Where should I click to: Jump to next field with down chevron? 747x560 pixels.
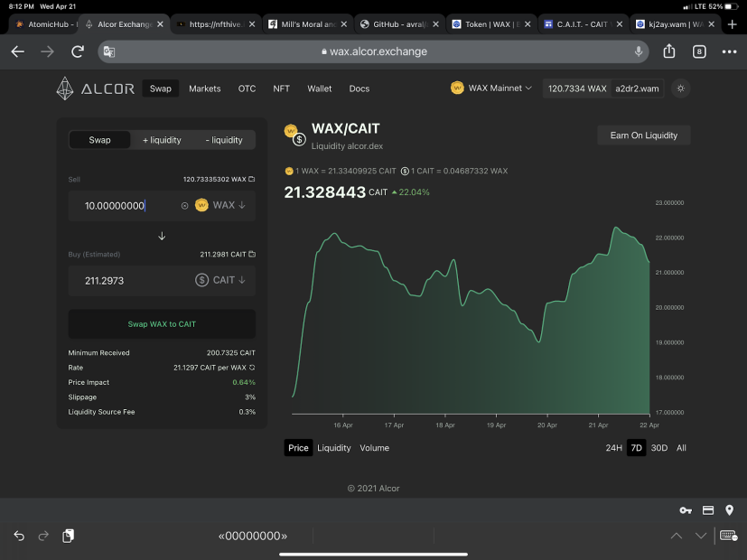click(x=701, y=536)
